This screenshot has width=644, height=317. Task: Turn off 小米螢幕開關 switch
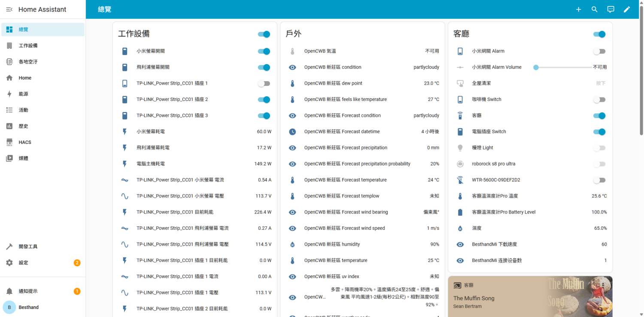pos(264,51)
